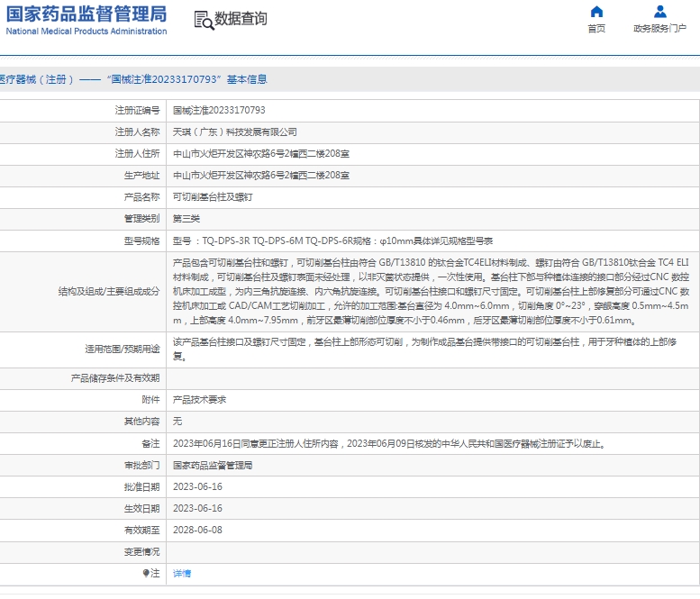
Task: Click the National Medical Products Administration text
Action: 86,32
